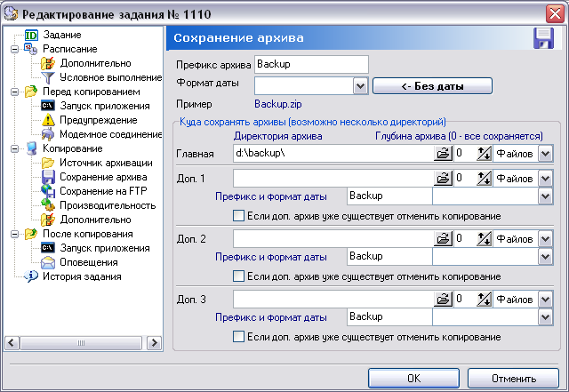The width and height of the screenshot is (569, 392).
Task: Click the browse folder icon in Доп. 1 row
Action: click(x=443, y=178)
